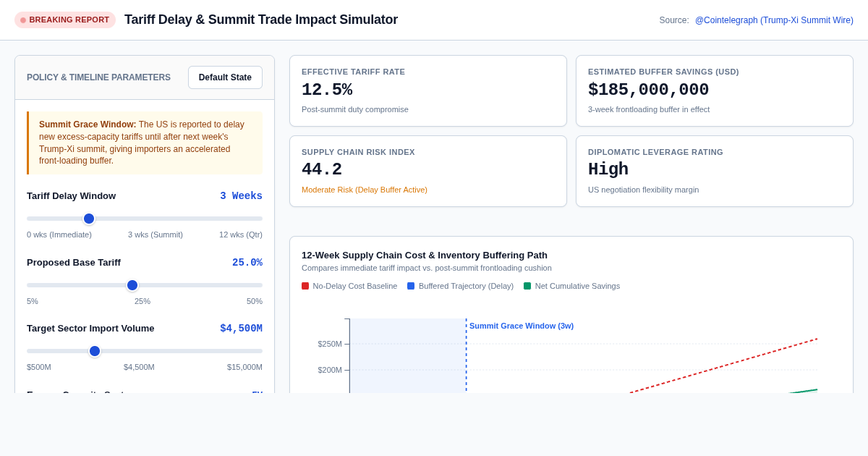Click the Policy & Timeline Parameters header

point(98,77)
